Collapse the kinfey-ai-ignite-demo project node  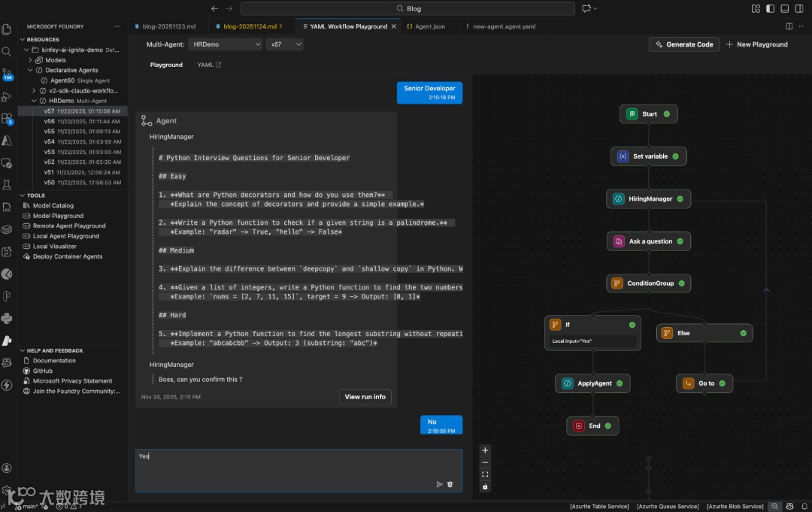(26, 50)
